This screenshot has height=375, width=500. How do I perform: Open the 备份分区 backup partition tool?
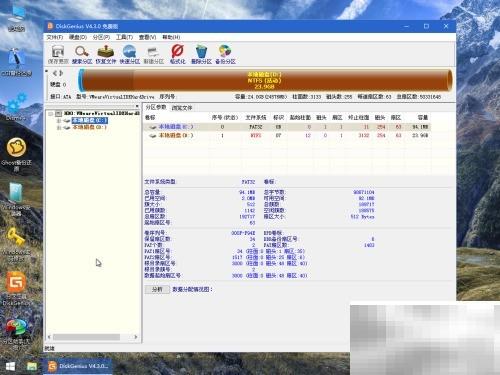click(225, 55)
